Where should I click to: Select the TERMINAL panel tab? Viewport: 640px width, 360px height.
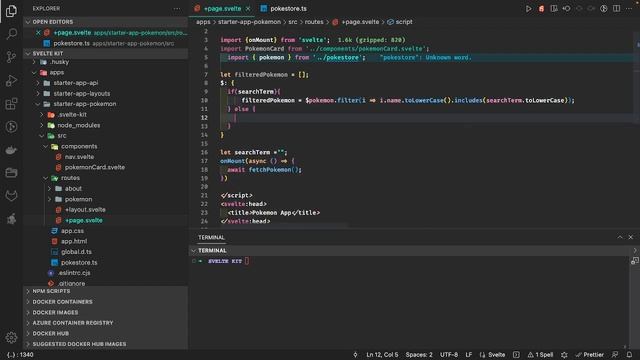(x=211, y=238)
